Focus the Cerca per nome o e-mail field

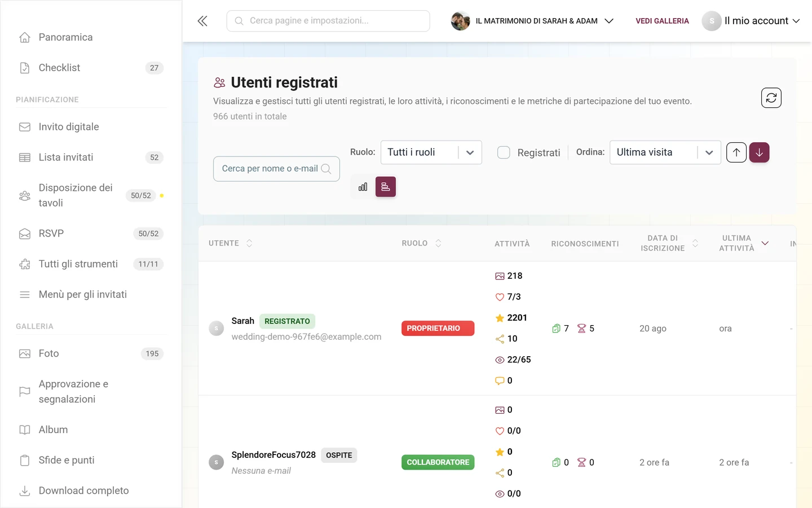pyautogui.click(x=276, y=169)
